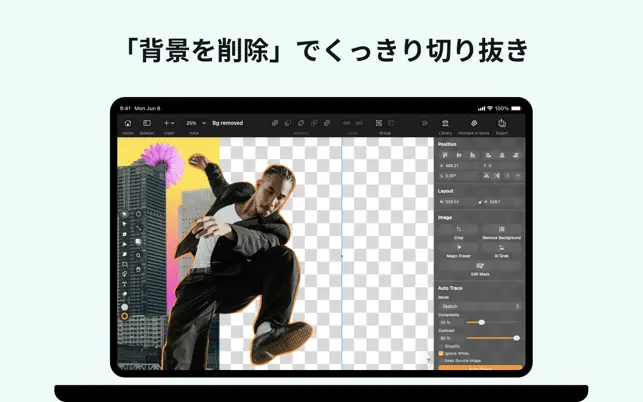Toggle the Sidebar panel icon
Image resolution: width=643 pixels, height=402 pixels.
tap(147, 123)
